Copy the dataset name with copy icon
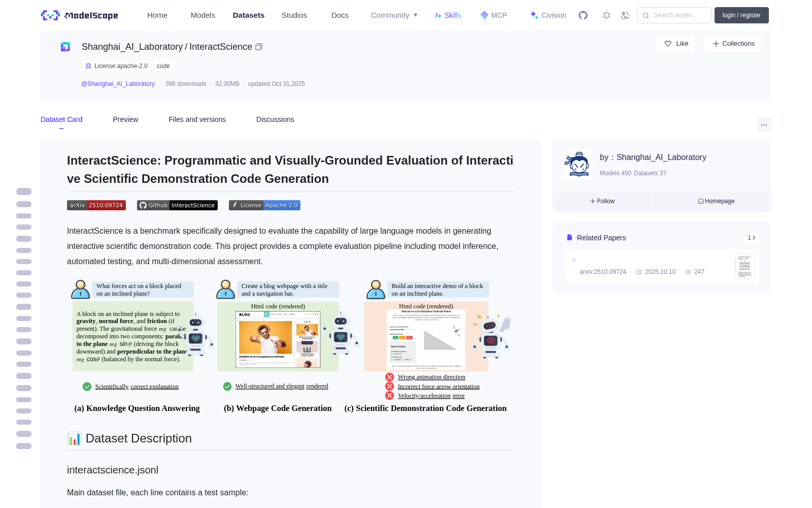This screenshot has width=812, height=508. (x=259, y=47)
